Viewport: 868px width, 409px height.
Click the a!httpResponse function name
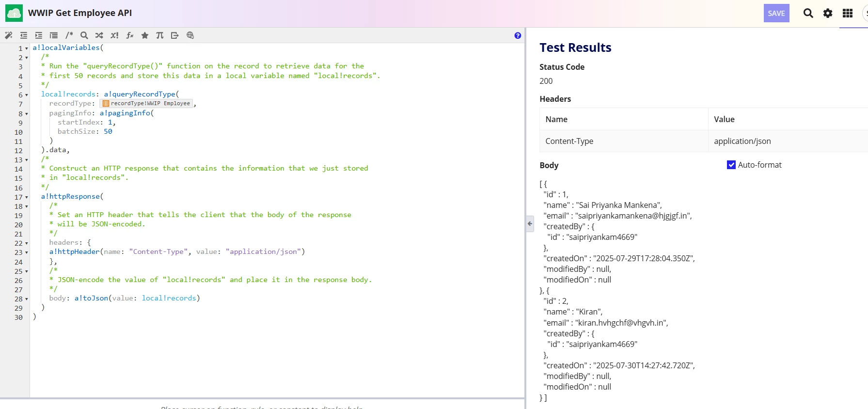coord(70,196)
